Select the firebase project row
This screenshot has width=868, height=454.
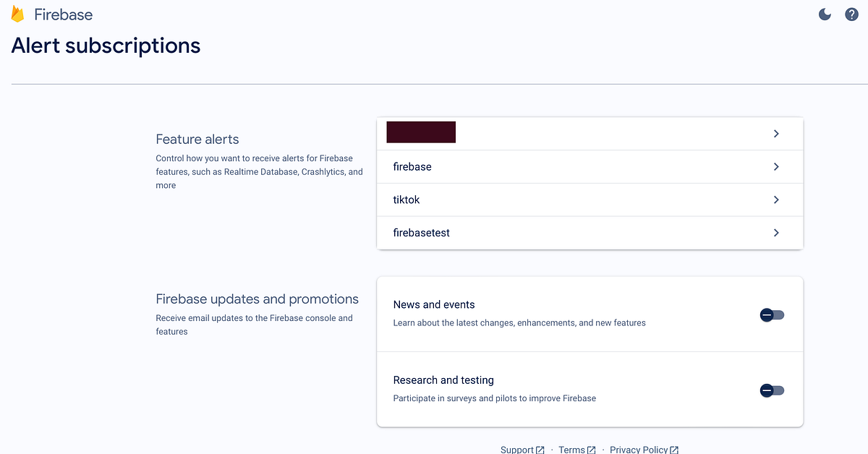pyautogui.click(x=412, y=167)
